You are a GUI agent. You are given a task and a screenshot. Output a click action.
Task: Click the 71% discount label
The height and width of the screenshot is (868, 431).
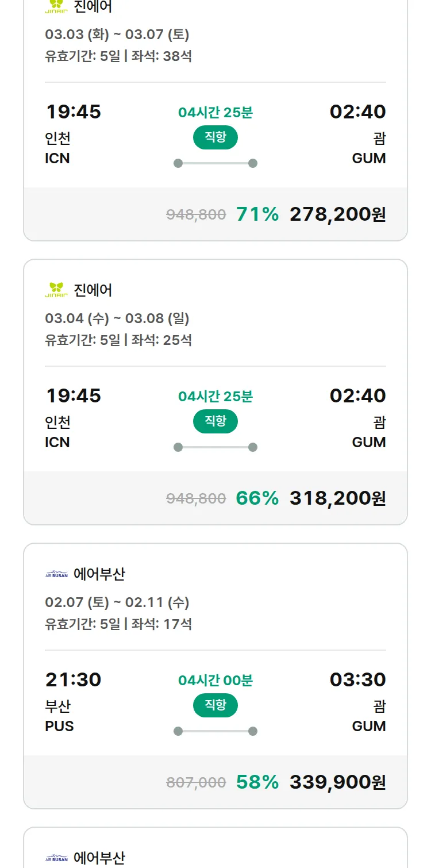coord(257,214)
